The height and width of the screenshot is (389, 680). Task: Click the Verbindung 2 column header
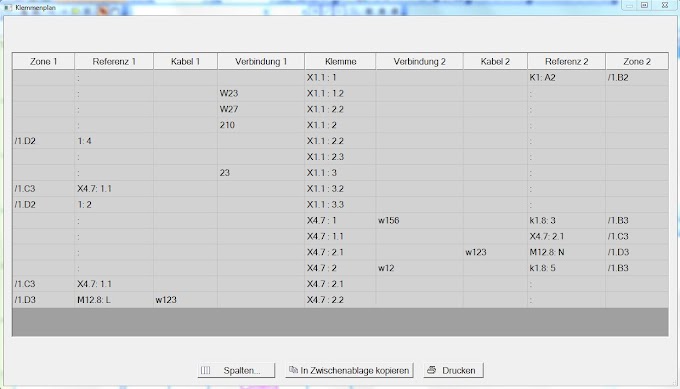pos(419,61)
